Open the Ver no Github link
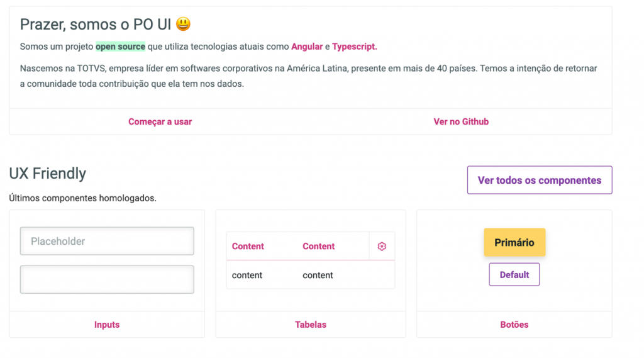Image resolution: width=644 pixels, height=358 pixels. (x=461, y=121)
